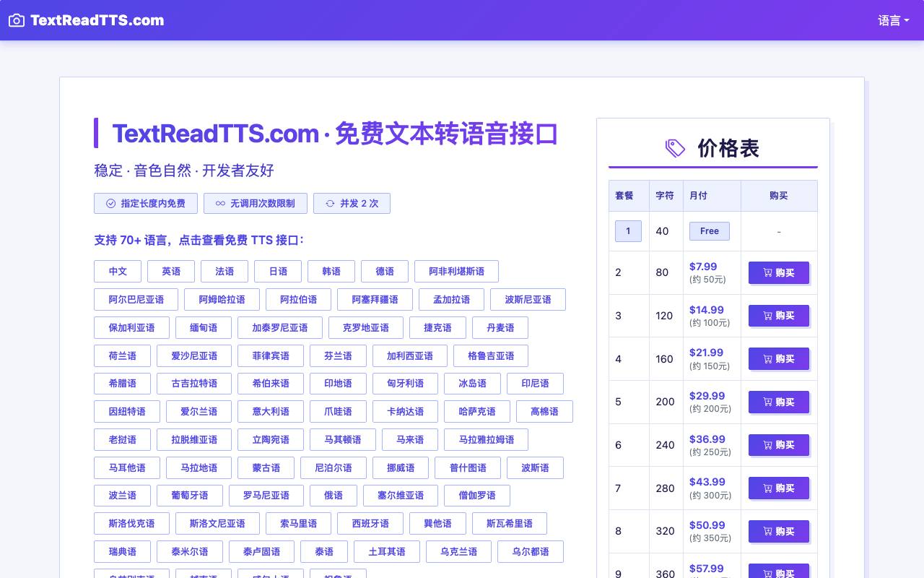Pick 挪威语 from the language list
Image resolution: width=924 pixels, height=578 pixels.
(x=401, y=468)
